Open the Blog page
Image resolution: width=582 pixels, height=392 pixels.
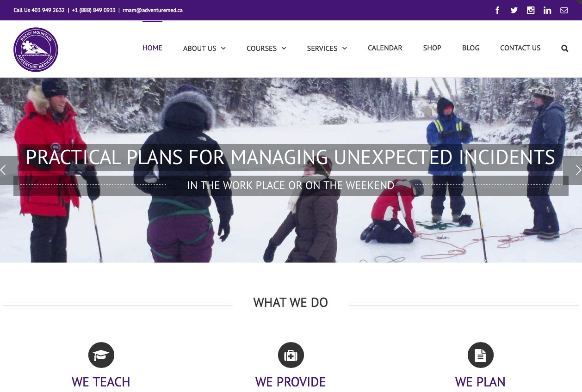[x=471, y=48]
